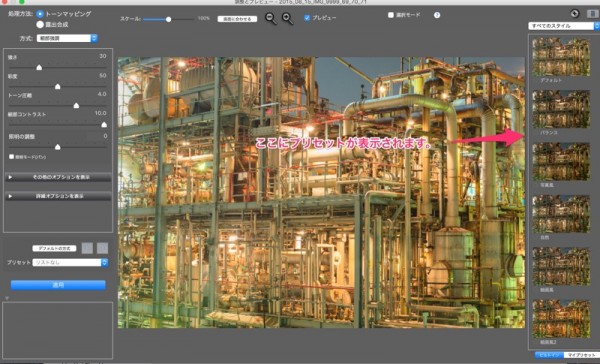This screenshot has height=364, width=600.
Task: Click the saturation slider handle valued 50
Action: [x=57, y=87]
